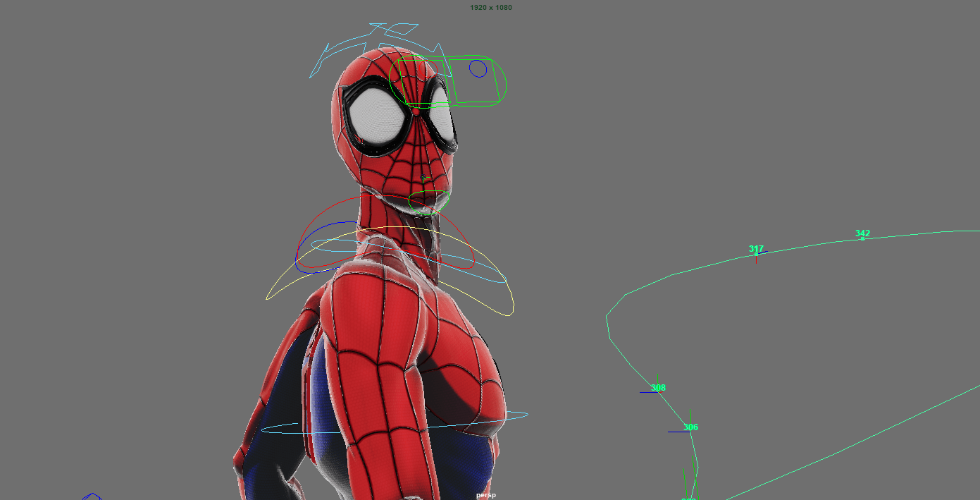The width and height of the screenshot is (980, 500).
Task: Select the motion trail keyframe marker 317
Action: click(x=756, y=249)
